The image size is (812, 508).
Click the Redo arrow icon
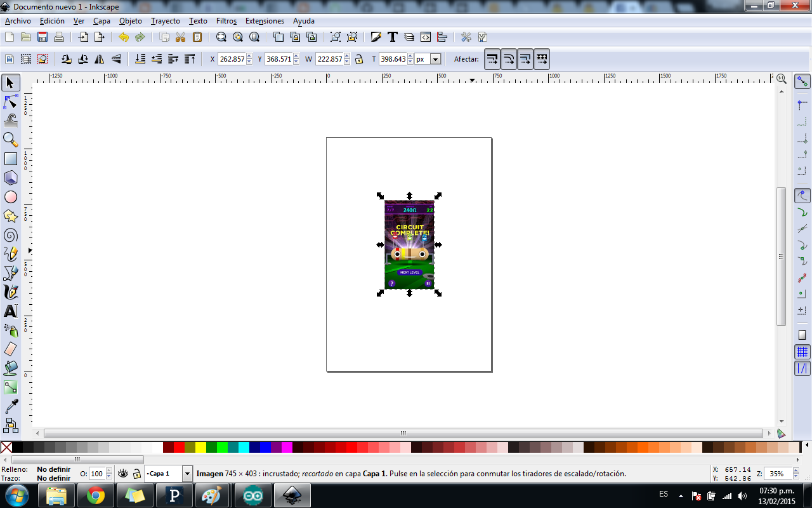pyautogui.click(x=140, y=37)
